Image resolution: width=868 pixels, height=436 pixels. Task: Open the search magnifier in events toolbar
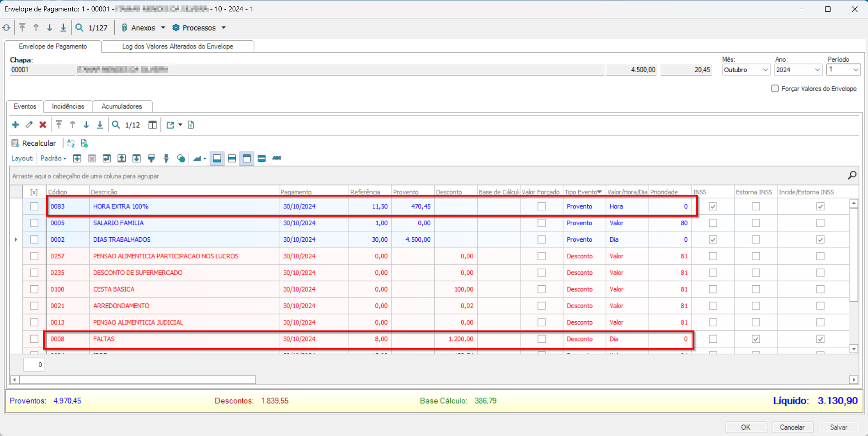(117, 124)
